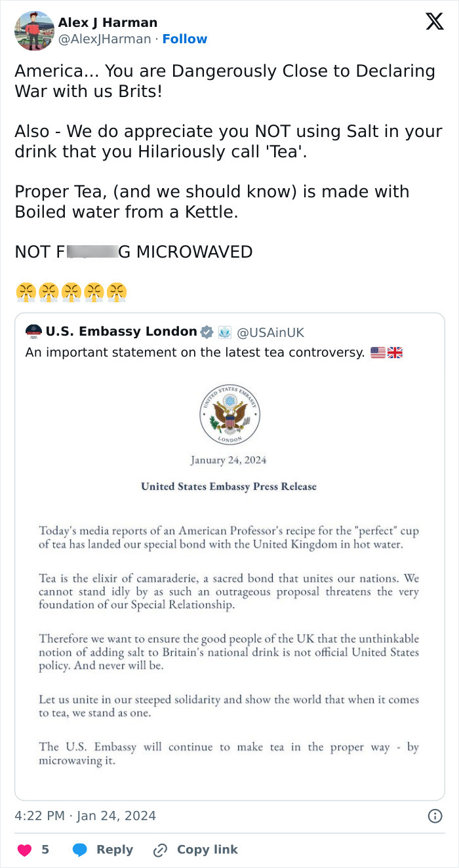The width and height of the screenshot is (459, 868).
Task: Click the Follow button
Action: 184,39
